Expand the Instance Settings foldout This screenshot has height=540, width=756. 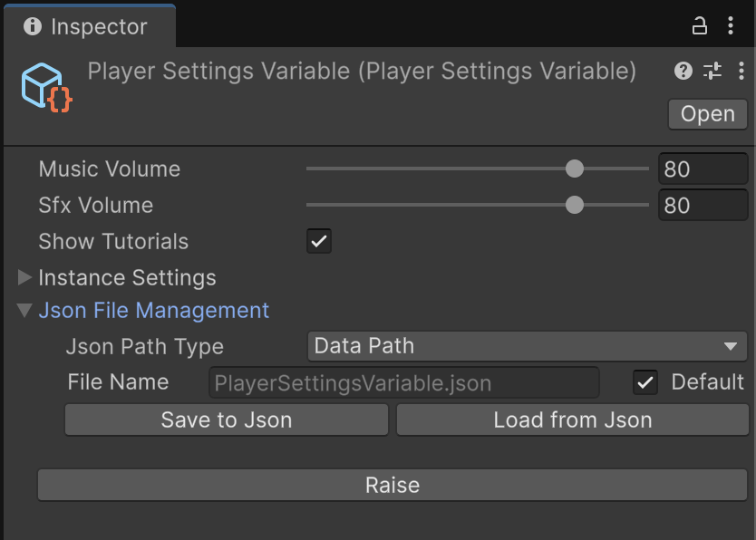[24, 277]
